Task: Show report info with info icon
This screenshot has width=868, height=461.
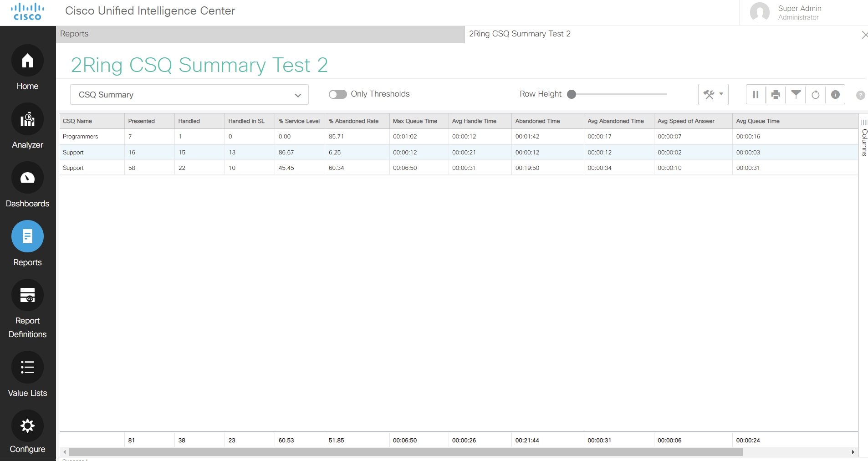Action: coord(835,95)
